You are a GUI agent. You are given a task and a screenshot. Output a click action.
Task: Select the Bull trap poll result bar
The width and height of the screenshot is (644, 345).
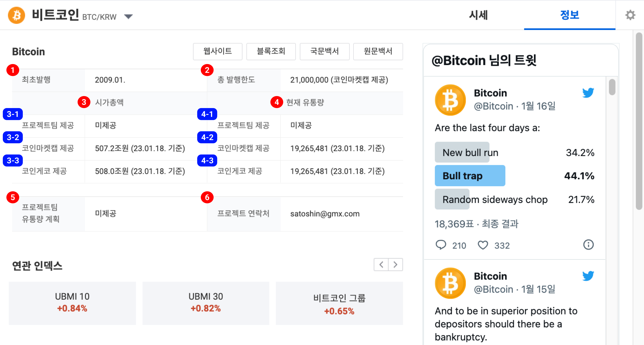470,176
